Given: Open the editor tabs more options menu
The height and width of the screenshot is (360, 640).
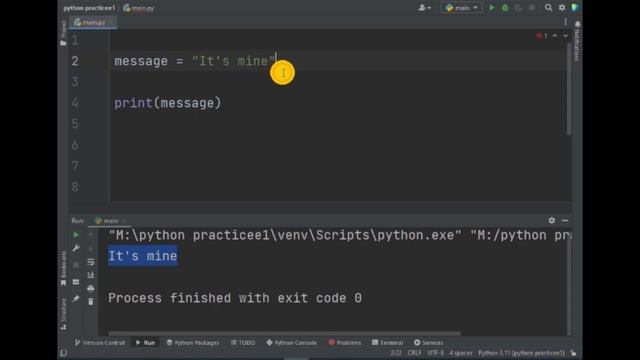Looking at the screenshot, I should [x=565, y=22].
